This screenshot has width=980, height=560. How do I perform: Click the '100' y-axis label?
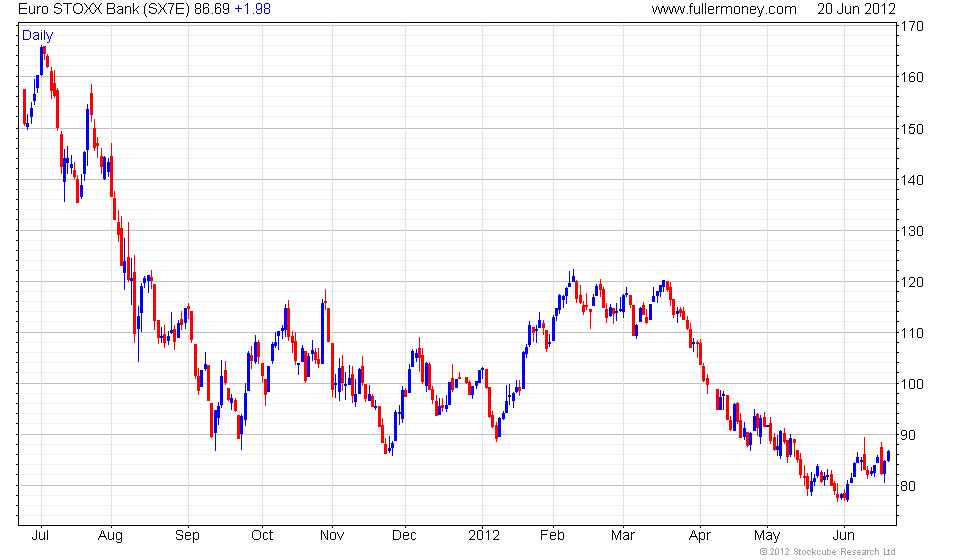tap(912, 384)
